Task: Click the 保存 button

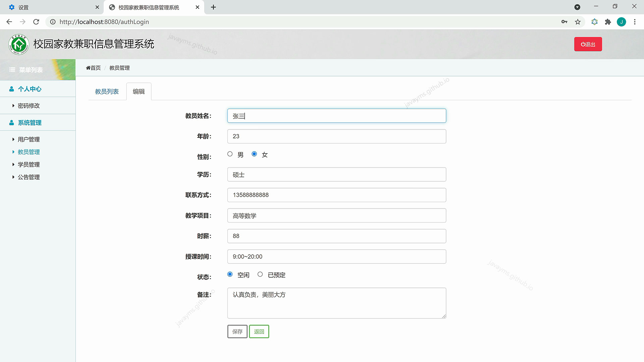Action: (x=237, y=331)
